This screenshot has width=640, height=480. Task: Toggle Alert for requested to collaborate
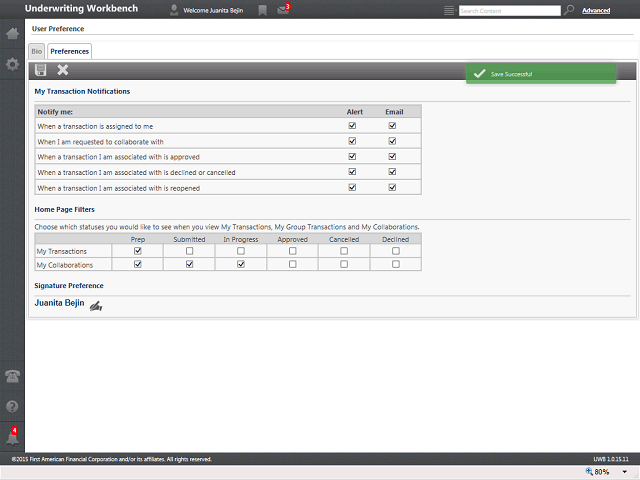click(x=352, y=141)
